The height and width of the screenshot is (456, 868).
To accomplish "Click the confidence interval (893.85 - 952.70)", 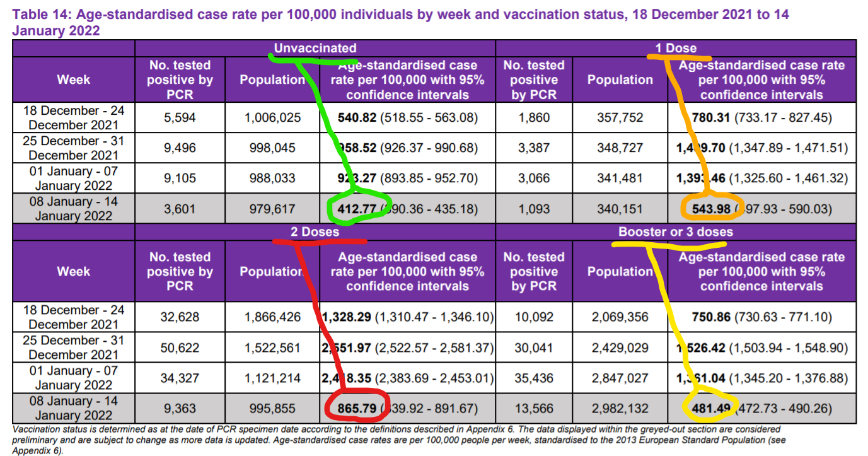I will coord(429,178).
